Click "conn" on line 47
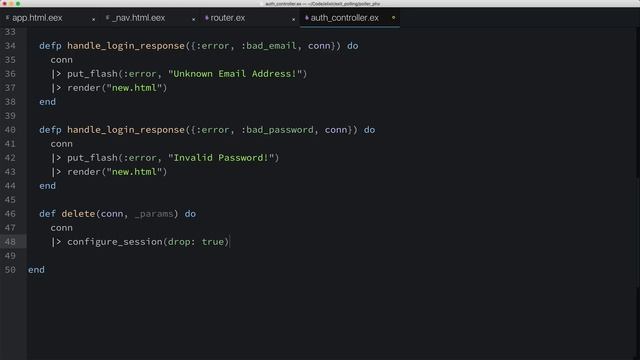640x360 pixels. (62, 228)
